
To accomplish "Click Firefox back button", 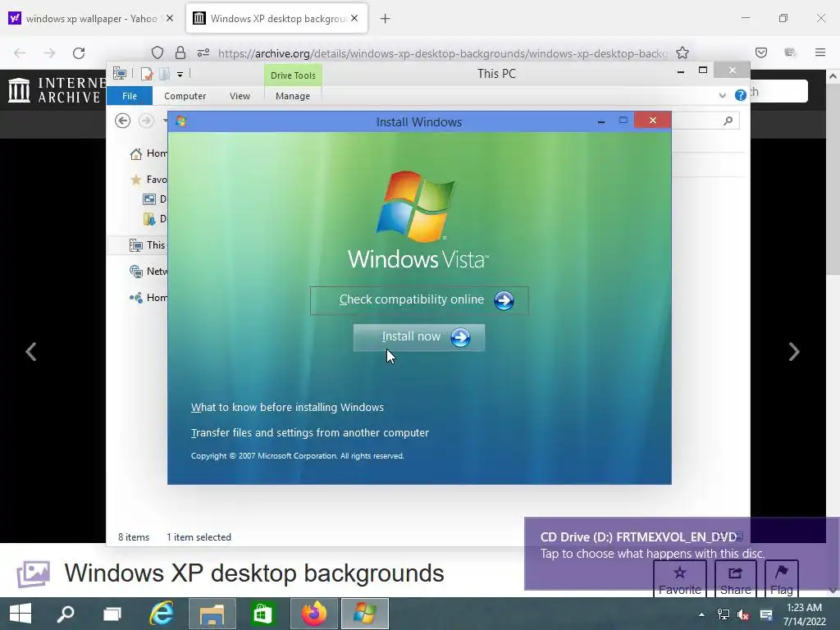I will (x=20, y=53).
